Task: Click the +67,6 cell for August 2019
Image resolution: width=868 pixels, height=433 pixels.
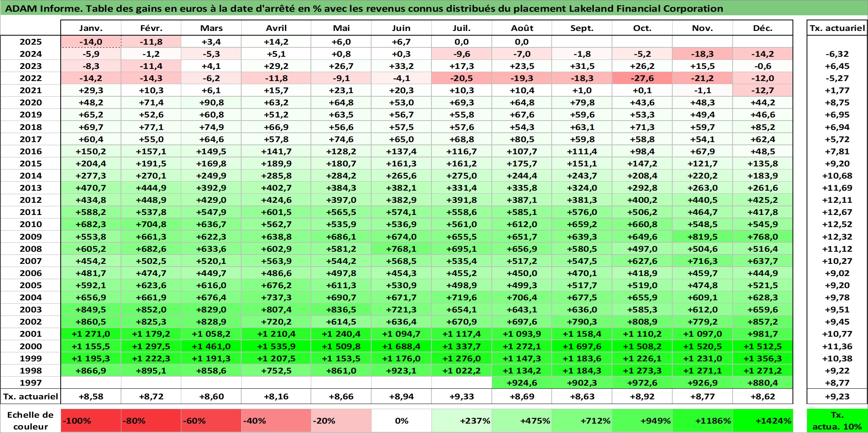Action: 522,115
